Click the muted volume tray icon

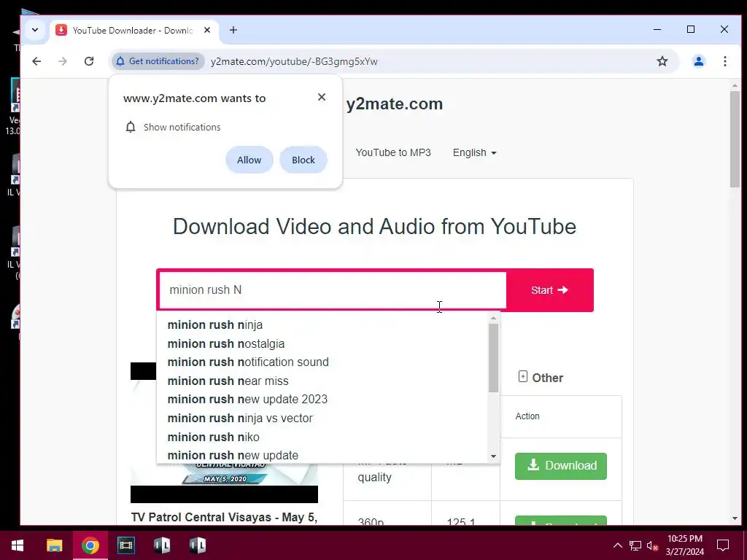pyautogui.click(x=652, y=545)
